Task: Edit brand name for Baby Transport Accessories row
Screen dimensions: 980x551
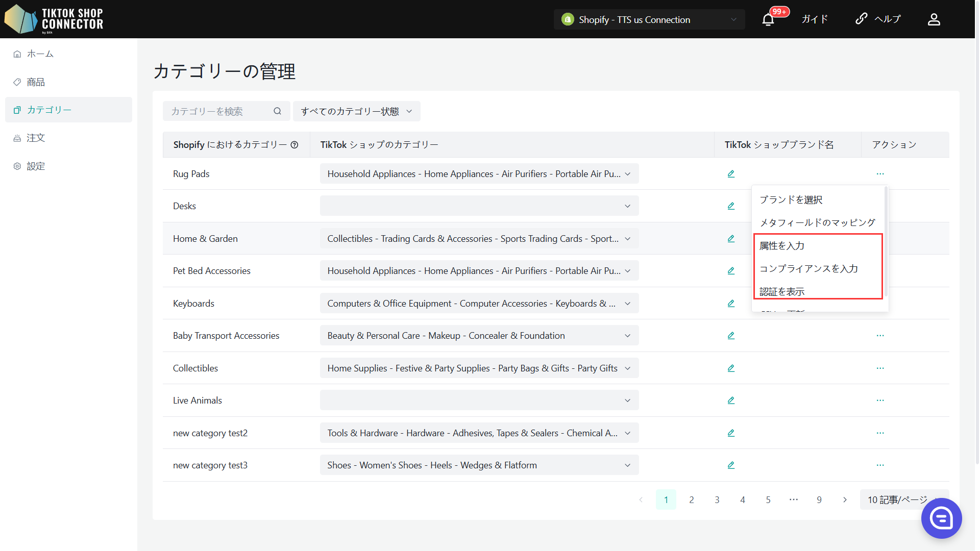Action: coord(731,336)
